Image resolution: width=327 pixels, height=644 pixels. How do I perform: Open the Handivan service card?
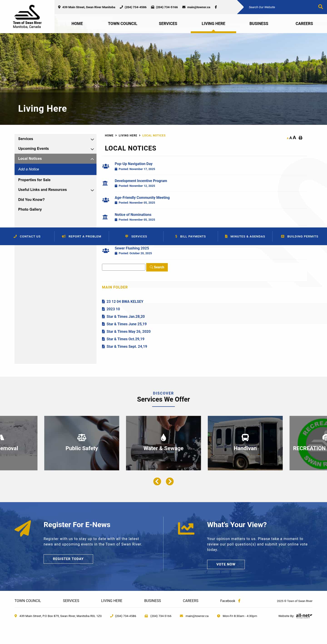(x=245, y=443)
